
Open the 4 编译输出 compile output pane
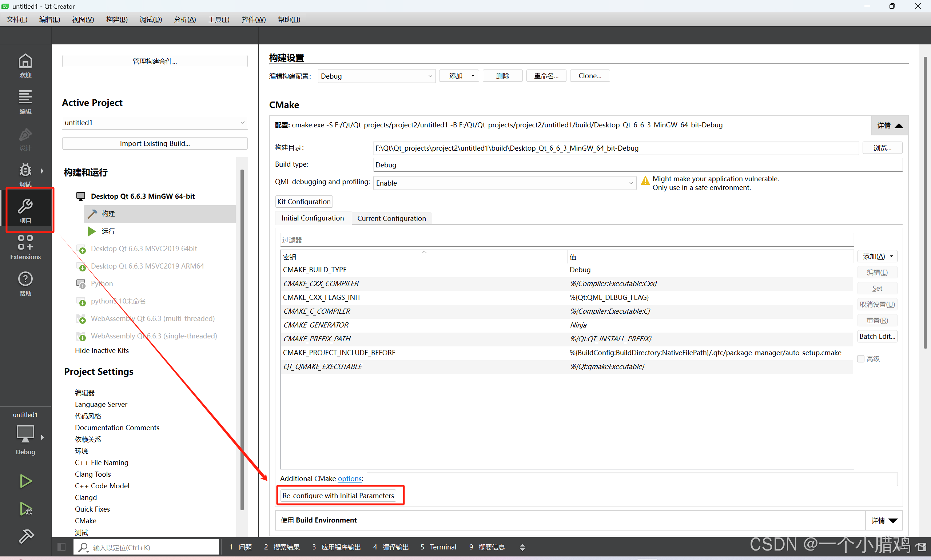click(x=391, y=547)
